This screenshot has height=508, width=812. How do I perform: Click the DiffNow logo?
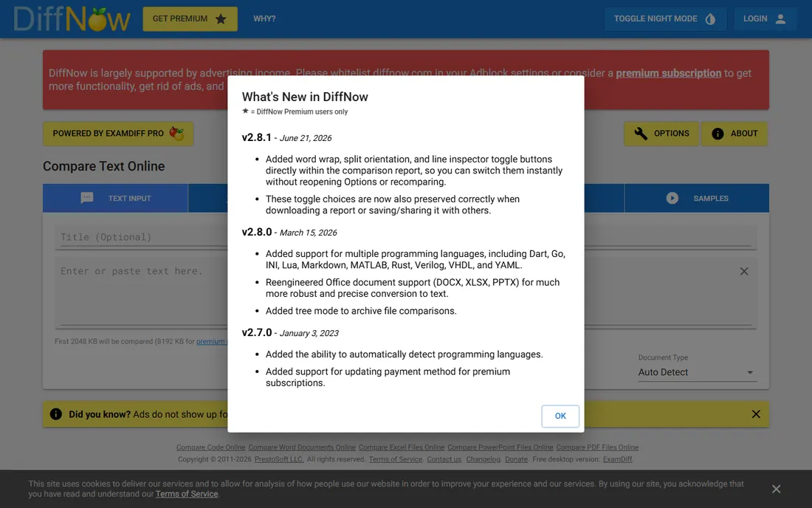72,19
